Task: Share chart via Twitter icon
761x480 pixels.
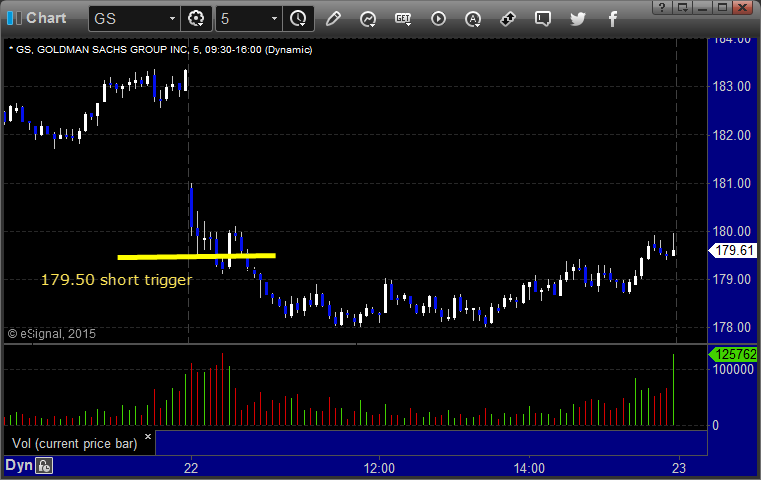Action: pyautogui.click(x=578, y=19)
